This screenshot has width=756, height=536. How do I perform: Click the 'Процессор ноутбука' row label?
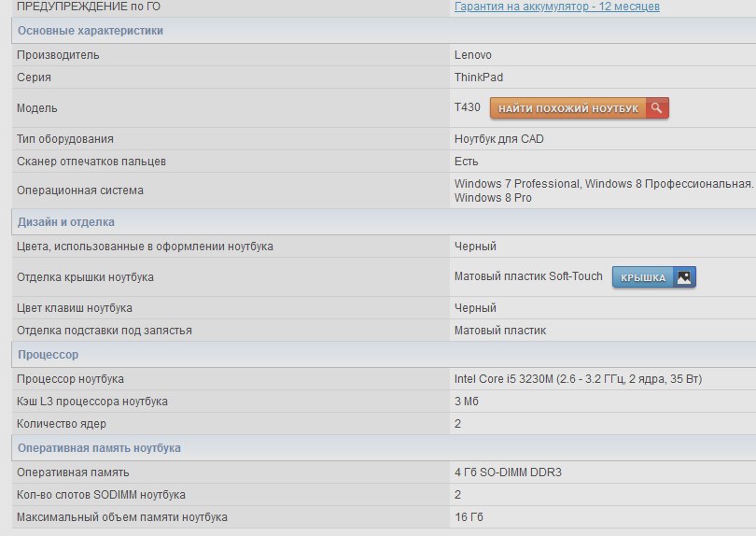[x=70, y=379]
